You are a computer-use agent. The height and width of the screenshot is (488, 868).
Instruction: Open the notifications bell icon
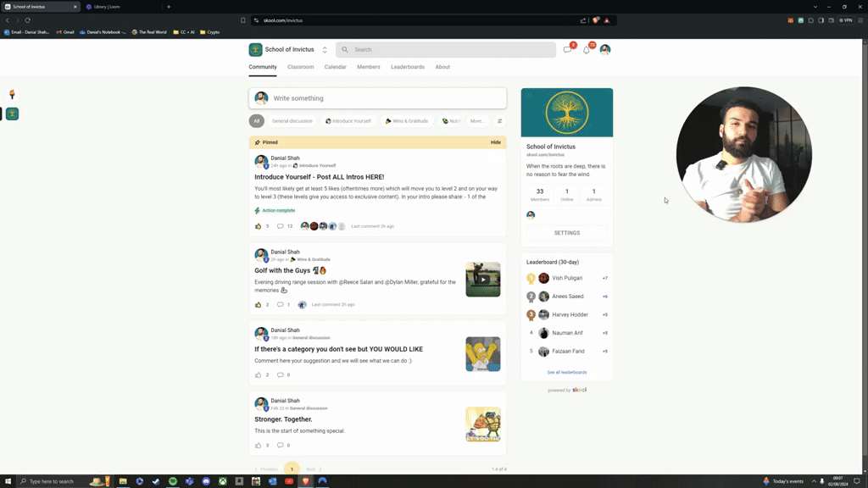[587, 50]
